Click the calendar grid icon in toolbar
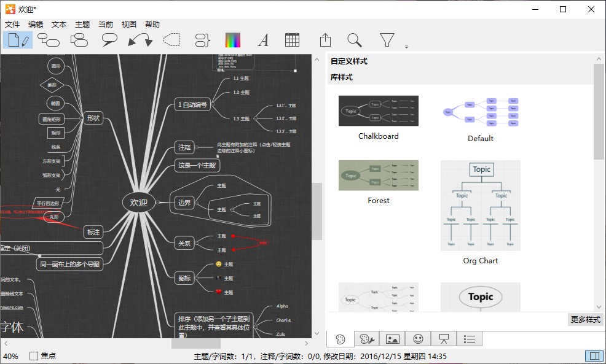The height and width of the screenshot is (364, 606). click(x=293, y=40)
